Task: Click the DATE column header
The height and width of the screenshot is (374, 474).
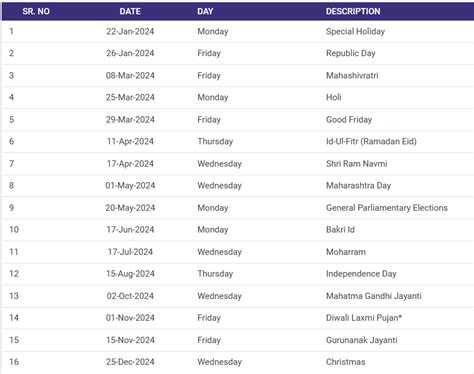Action: (x=130, y=11)
